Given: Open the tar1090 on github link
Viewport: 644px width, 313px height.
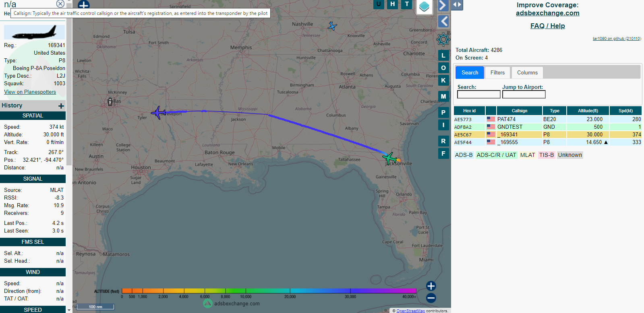Looking at the screenshot, I should pos(617,39).
